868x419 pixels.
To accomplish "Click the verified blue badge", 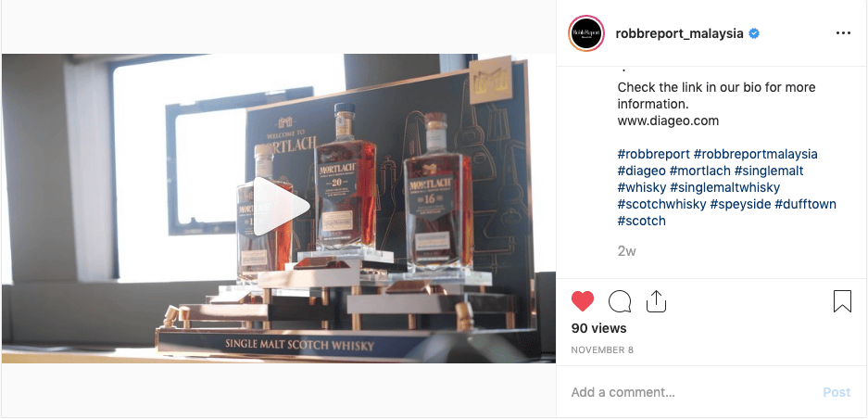I will pos(754,33).
